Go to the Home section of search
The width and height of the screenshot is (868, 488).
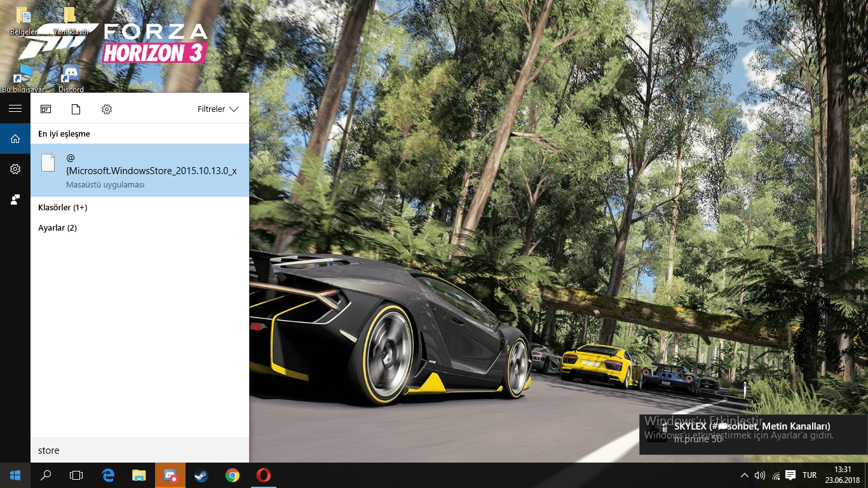click(x=15, y=139)
